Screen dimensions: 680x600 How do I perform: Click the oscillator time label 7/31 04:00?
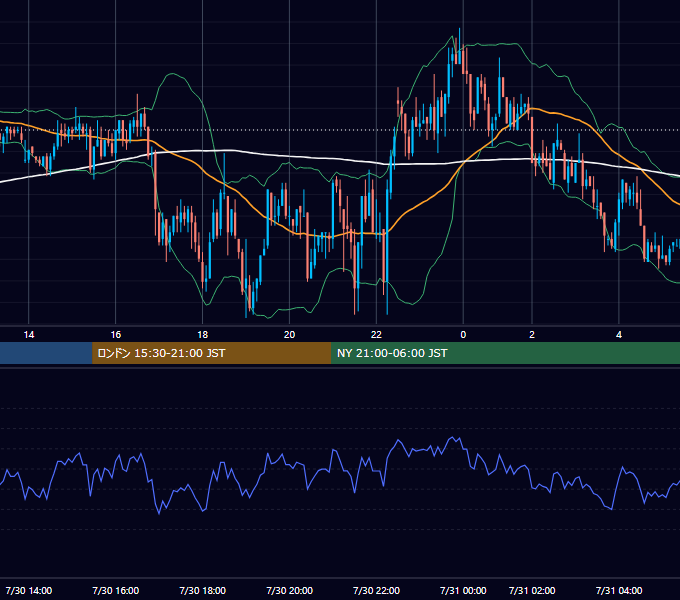click(619, 590)
